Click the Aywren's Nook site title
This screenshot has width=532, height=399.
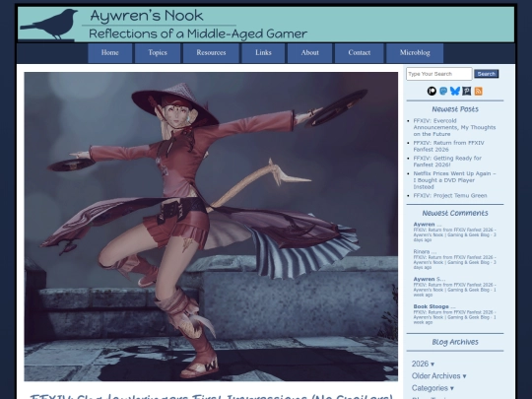(147, 16)
